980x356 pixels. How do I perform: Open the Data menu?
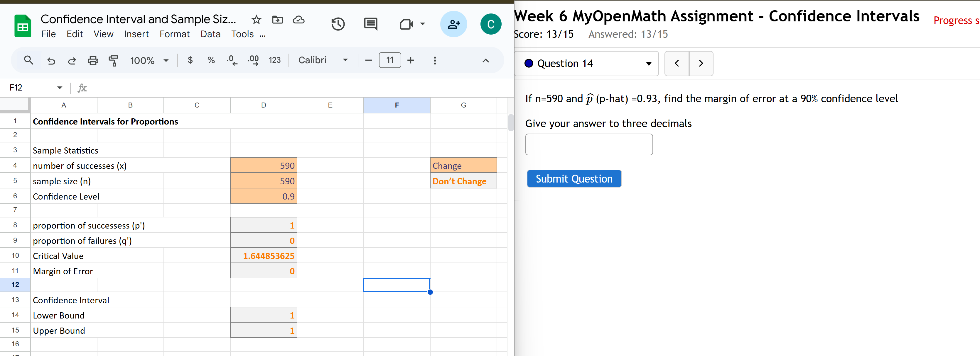(210, 34)
